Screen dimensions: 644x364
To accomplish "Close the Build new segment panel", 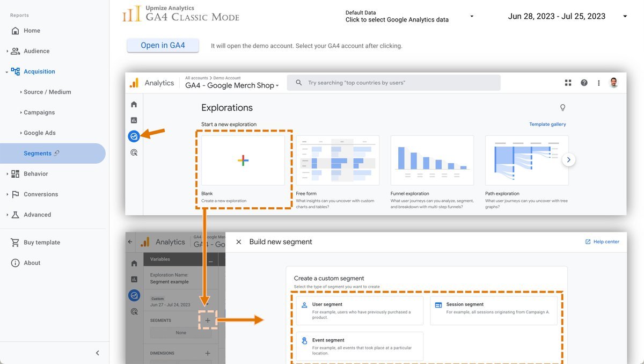I will 239,242.
